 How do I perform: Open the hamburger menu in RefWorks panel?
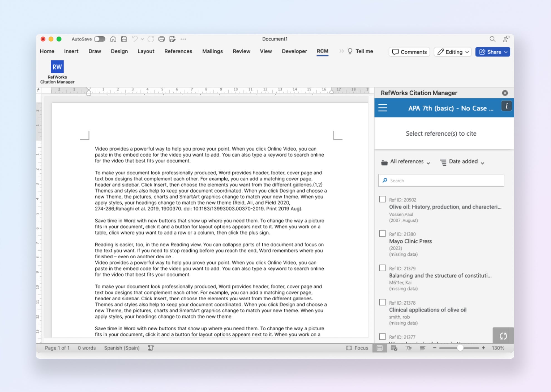383,108
